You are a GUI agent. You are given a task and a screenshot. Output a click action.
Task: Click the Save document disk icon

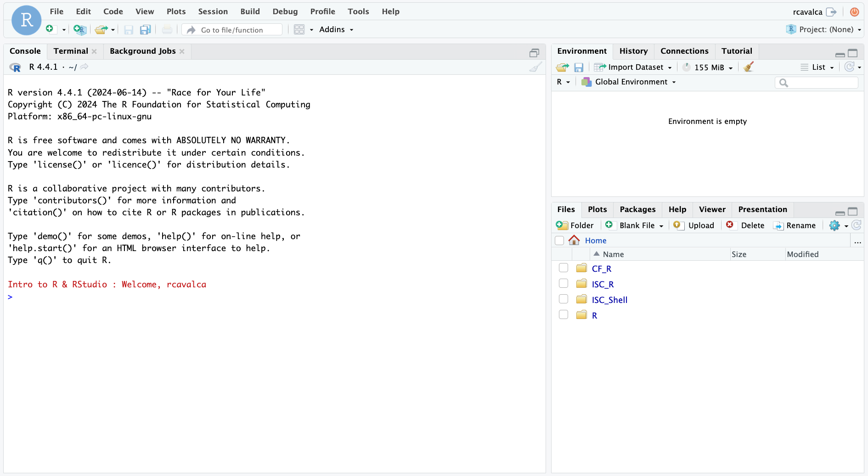tap(129, 30)
